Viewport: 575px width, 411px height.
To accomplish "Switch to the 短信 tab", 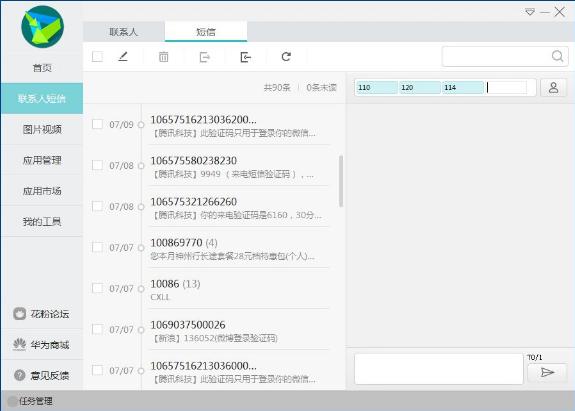I will pos(206,32).
